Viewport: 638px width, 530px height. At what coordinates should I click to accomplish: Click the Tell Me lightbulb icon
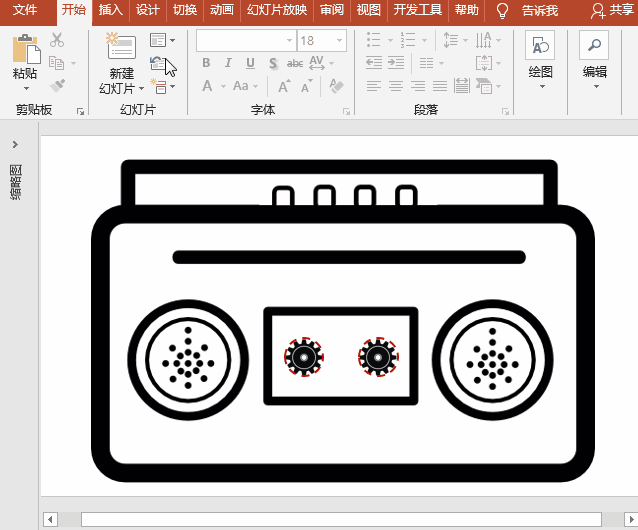tap(503, 11)
